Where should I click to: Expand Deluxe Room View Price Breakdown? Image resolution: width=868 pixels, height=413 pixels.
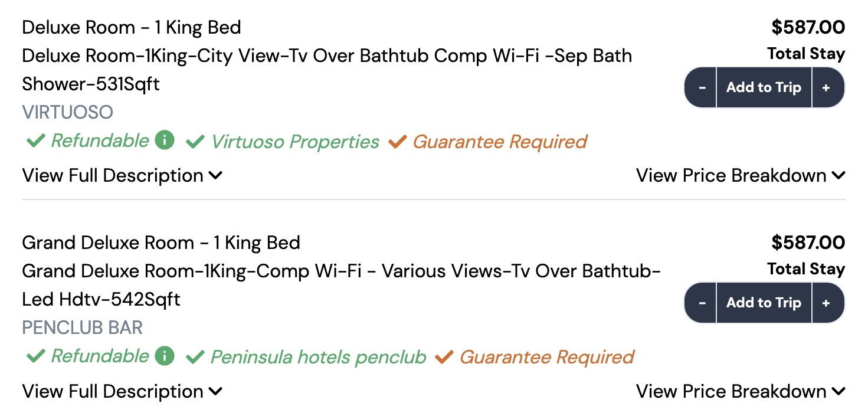tap(740, 175)
